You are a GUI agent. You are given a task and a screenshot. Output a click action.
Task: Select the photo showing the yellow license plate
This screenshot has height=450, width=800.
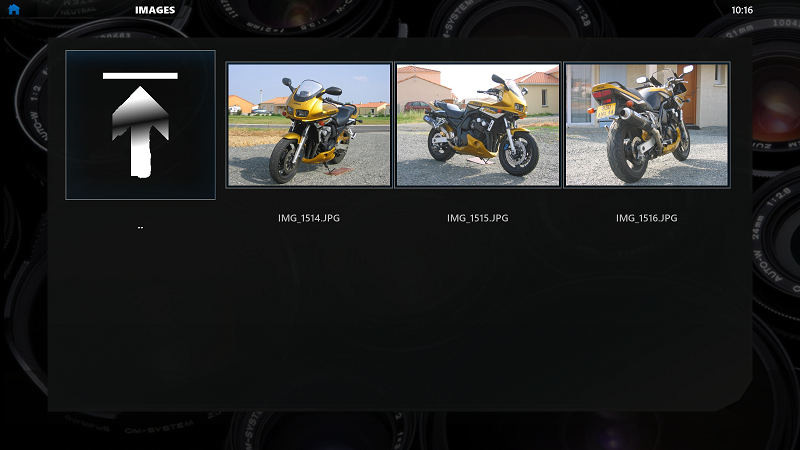647,125
